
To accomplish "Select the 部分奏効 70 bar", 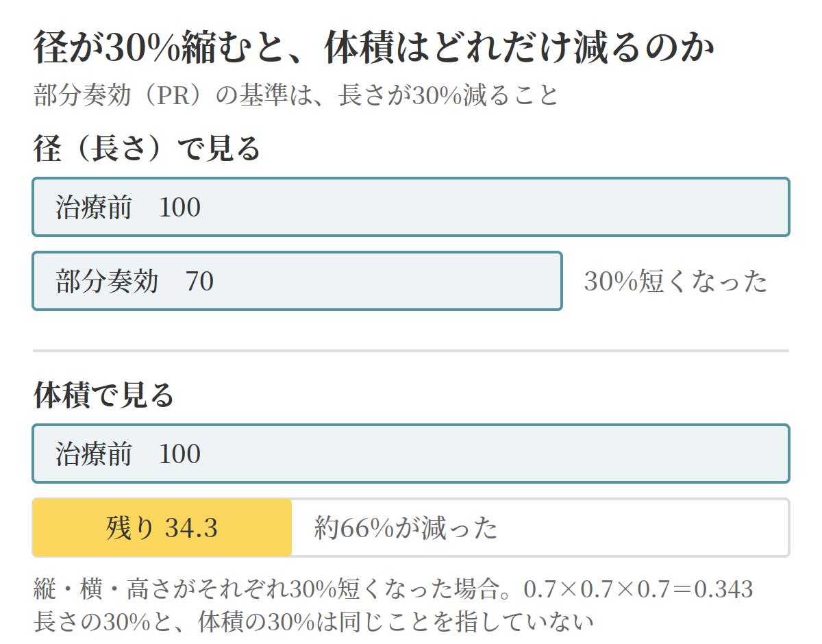I will pos(297,281).
